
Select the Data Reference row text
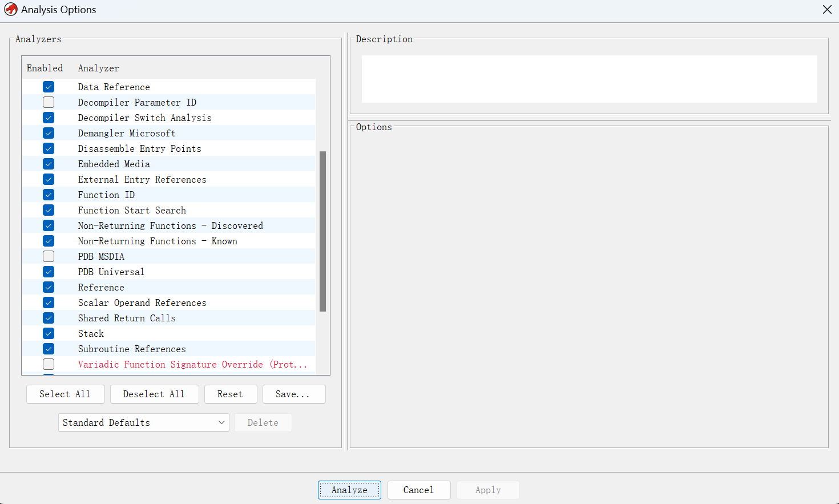click(114, 87)
